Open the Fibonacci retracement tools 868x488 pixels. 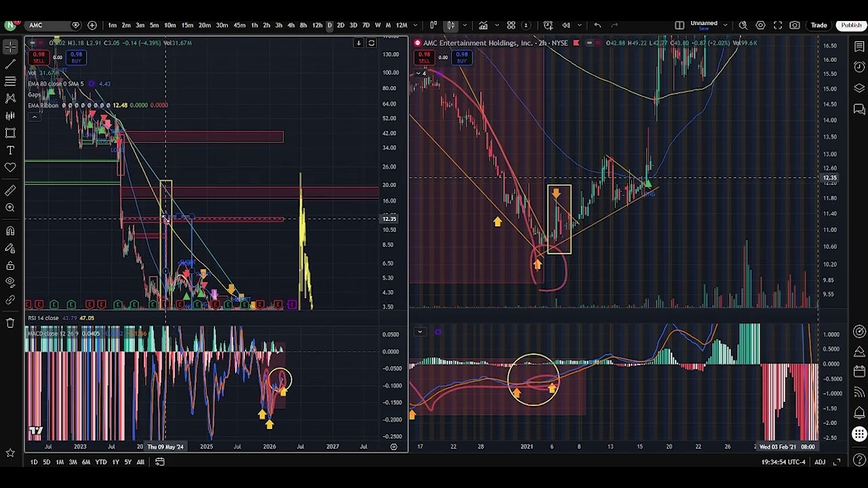(10, 81)
